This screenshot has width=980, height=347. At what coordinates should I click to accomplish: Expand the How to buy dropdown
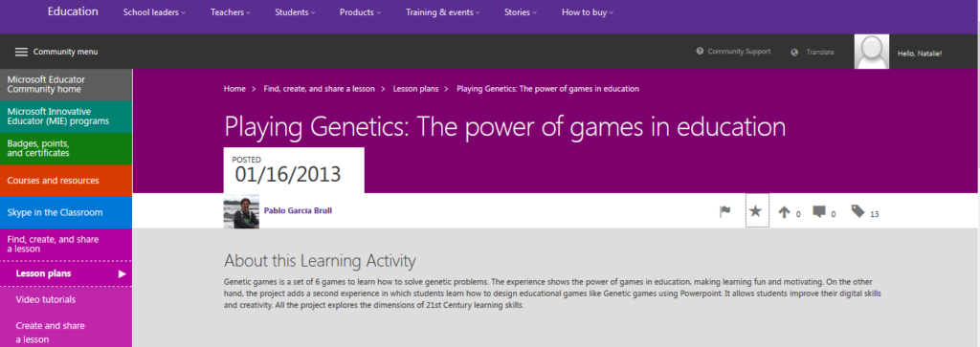pyautogui.click(x=588, y=12)
